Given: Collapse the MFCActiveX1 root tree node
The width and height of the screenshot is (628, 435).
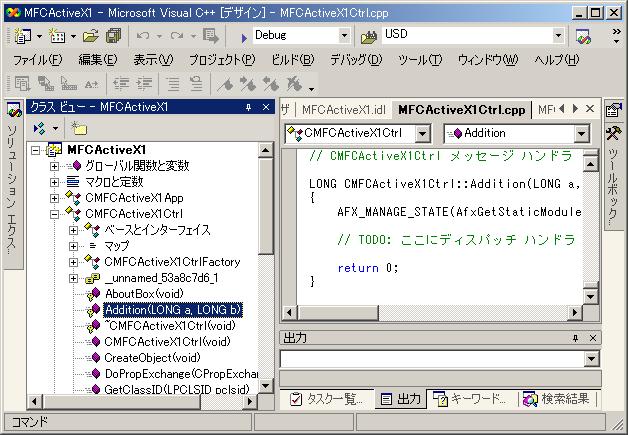Looking at the screenshot, I should pos(36,150).
